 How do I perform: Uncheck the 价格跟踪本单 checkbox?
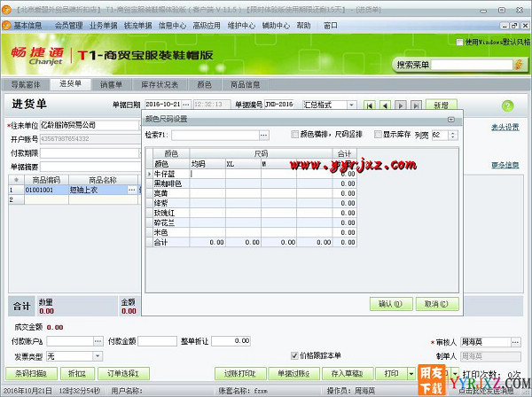pos(294,355)
